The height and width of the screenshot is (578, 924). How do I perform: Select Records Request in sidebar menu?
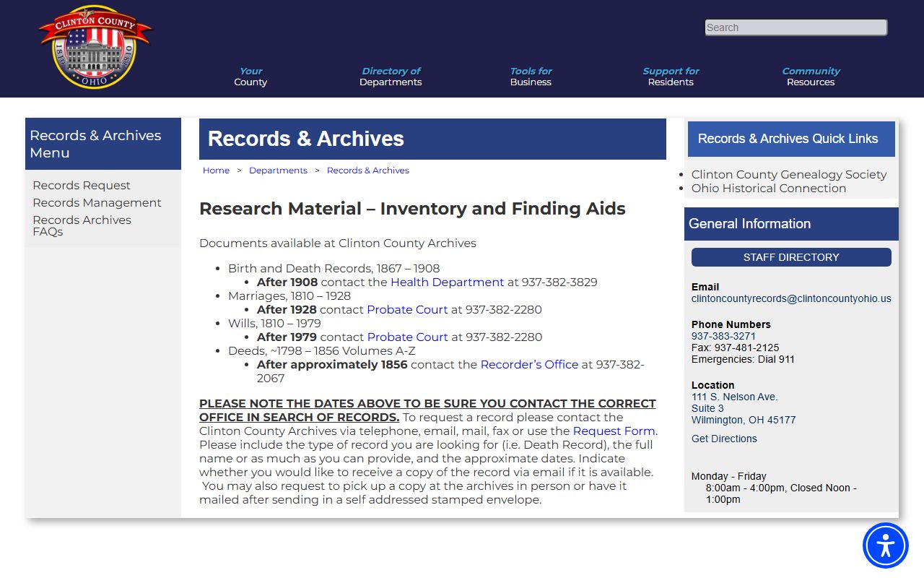coord(82,186)
